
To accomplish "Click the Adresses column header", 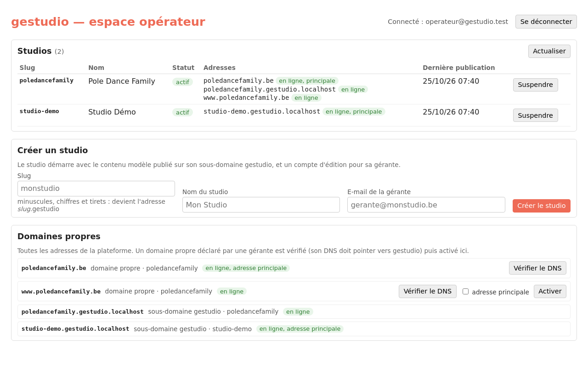I will coord(220,68).
